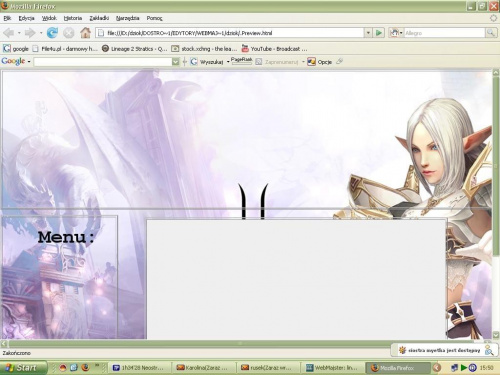Navigate back with the back arrow
The image size is (500, 375).
point(9,33)
